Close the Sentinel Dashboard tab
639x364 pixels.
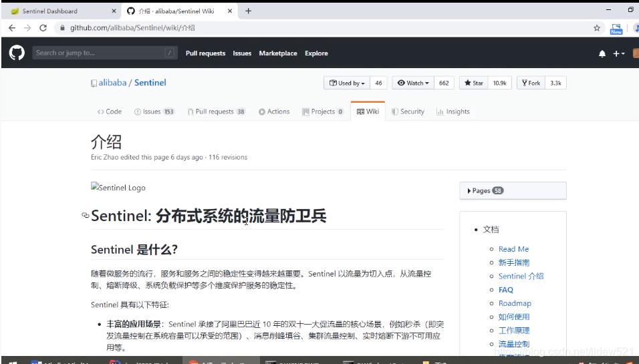pos(114,11)
